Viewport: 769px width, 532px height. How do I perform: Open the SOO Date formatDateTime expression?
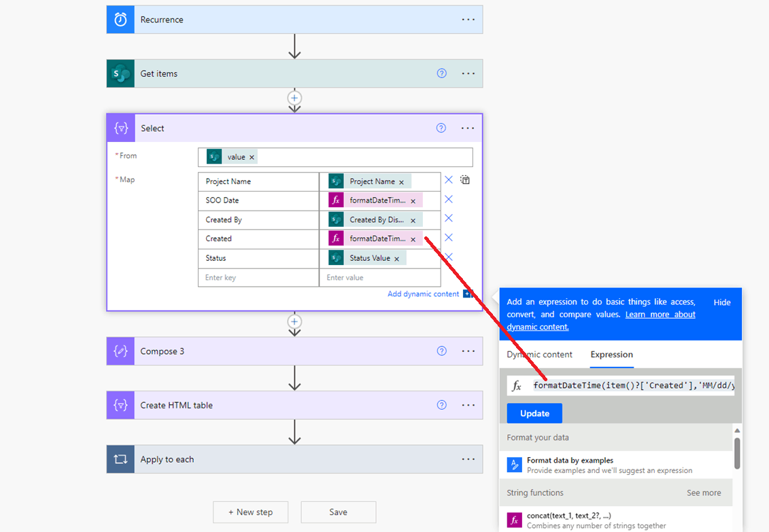(377, 200)
